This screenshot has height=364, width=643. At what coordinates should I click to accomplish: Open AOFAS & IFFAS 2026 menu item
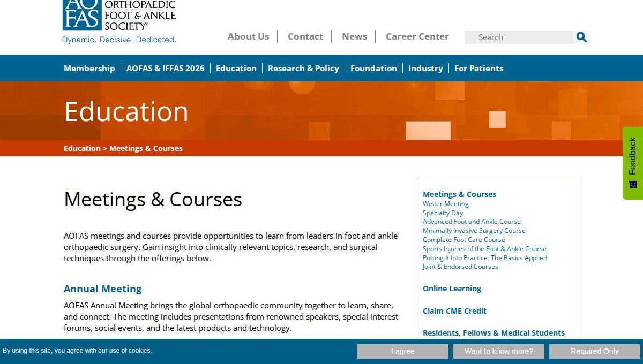(x=165, y=68)
